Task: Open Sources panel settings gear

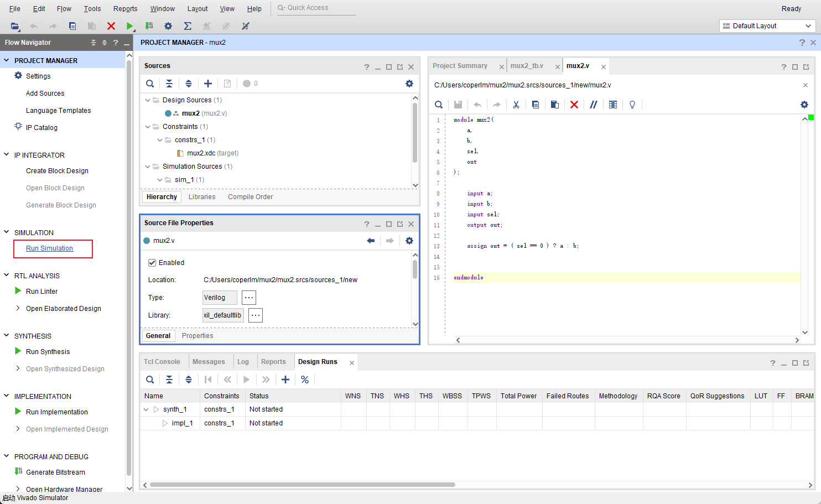Action: [x=409, y=84]
